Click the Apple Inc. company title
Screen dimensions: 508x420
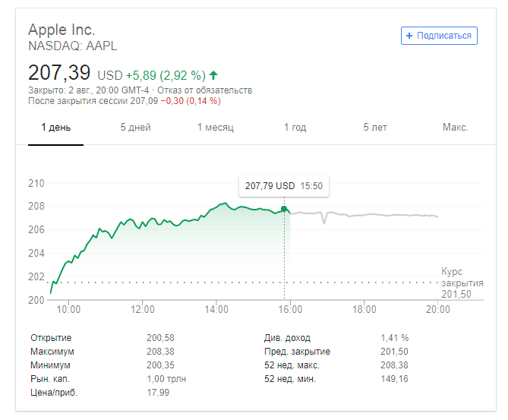[x=62, y=30]
